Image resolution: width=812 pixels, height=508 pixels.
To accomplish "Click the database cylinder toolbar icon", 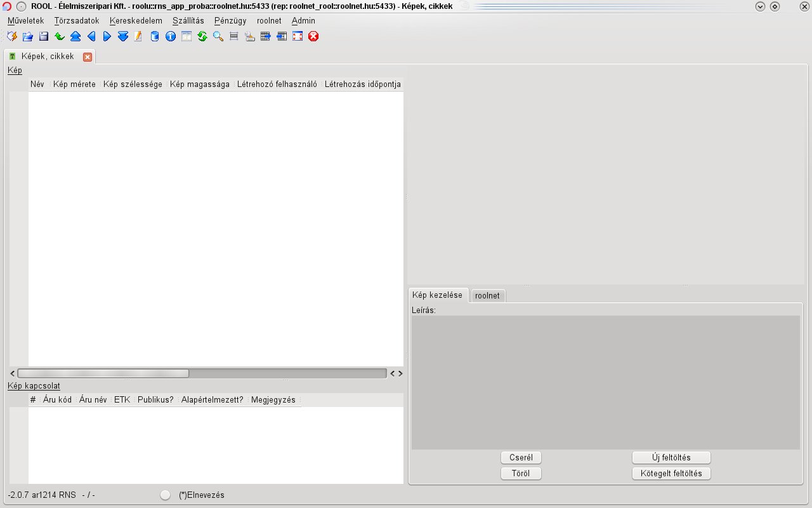I will [x=155, y=37].
